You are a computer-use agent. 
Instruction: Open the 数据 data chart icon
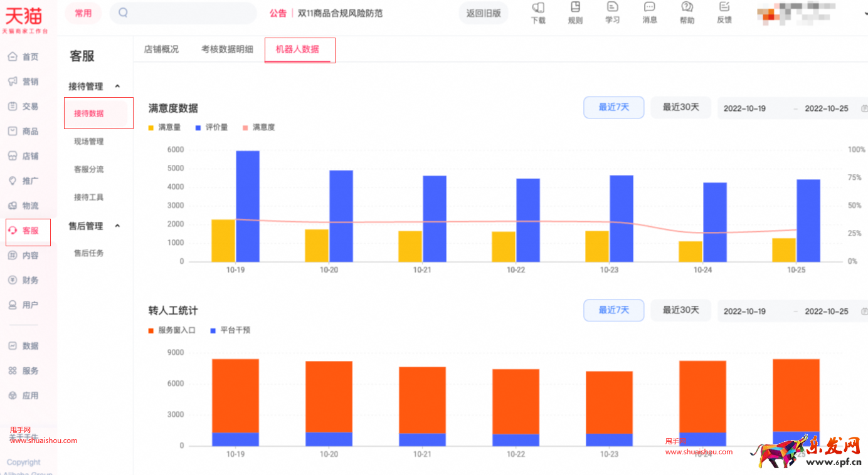12,346
